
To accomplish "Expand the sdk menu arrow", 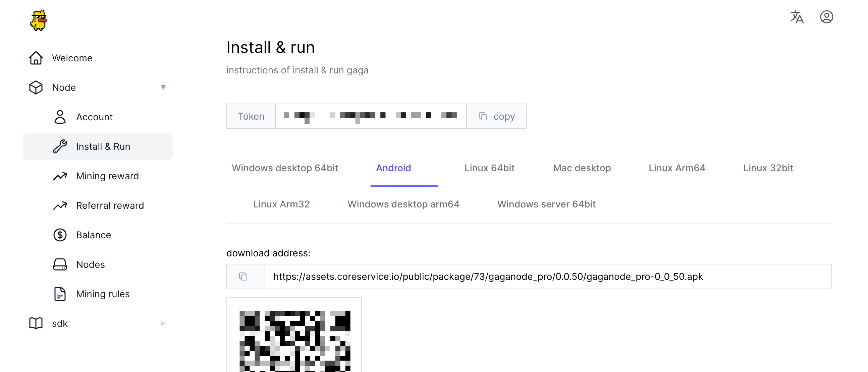I will 163,323.
